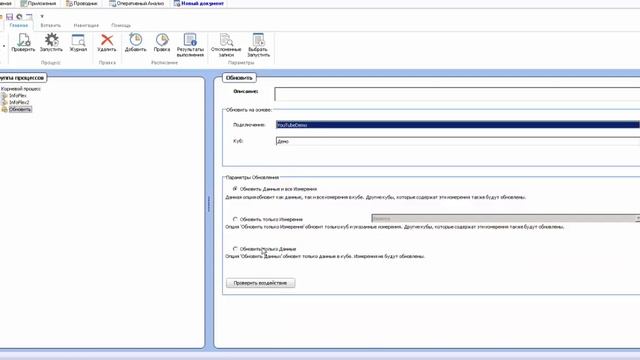Click the Проверить воздействие button
This screenshot has width=640, height=360.
(260, 283)
